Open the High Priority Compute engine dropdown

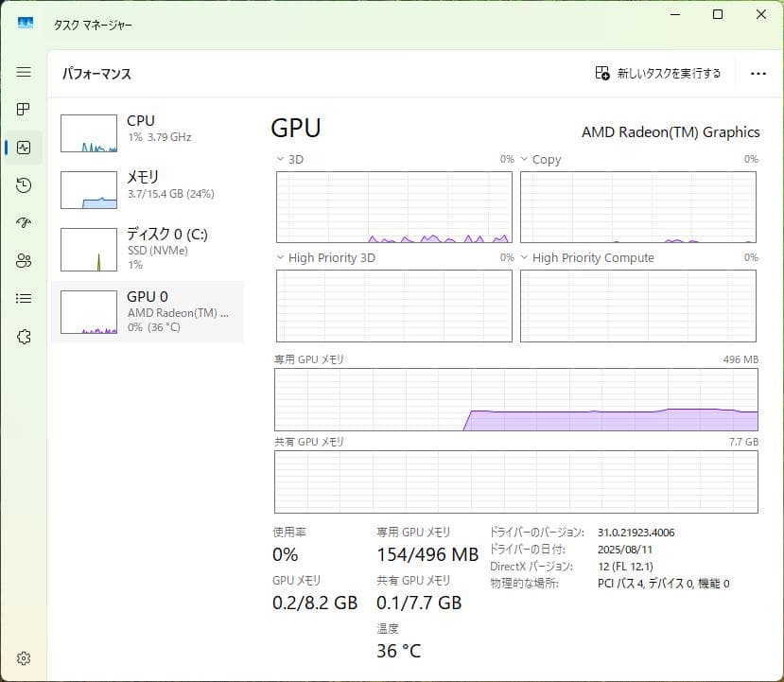pos(525,257)
